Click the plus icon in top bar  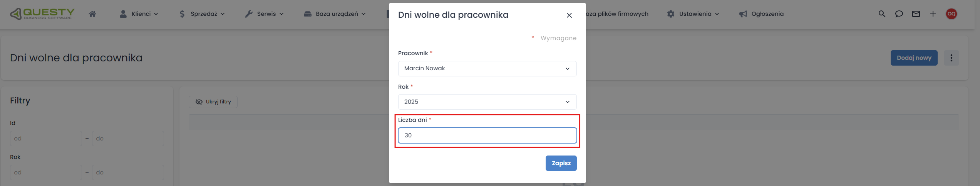point(933,14)
